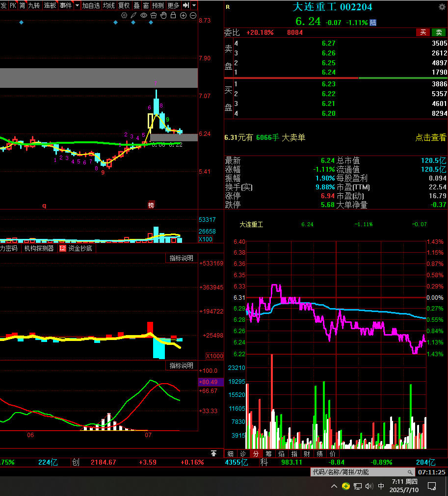448x496 pixels.
Task: Open Windows notification center icon
Action: [x=431, y=486]
